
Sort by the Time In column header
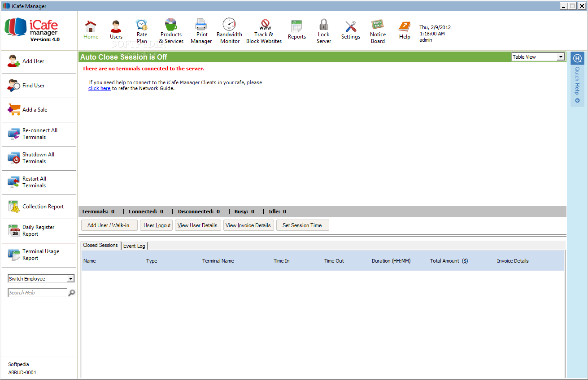click(282, 261)
